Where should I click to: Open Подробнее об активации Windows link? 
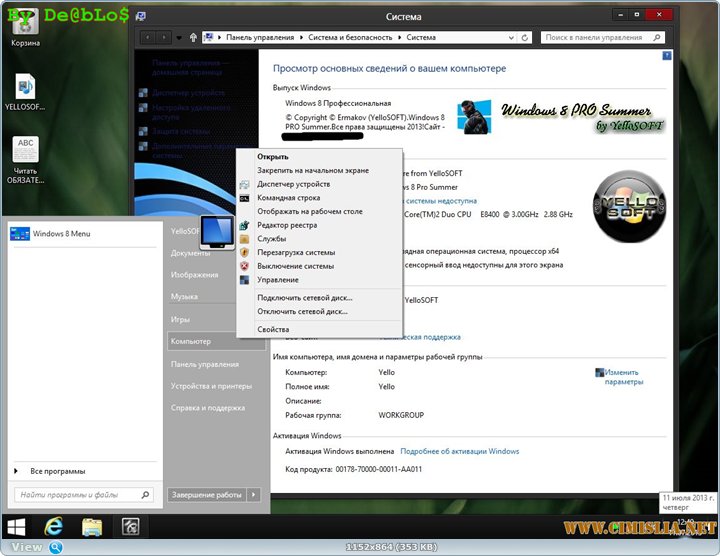460,451
